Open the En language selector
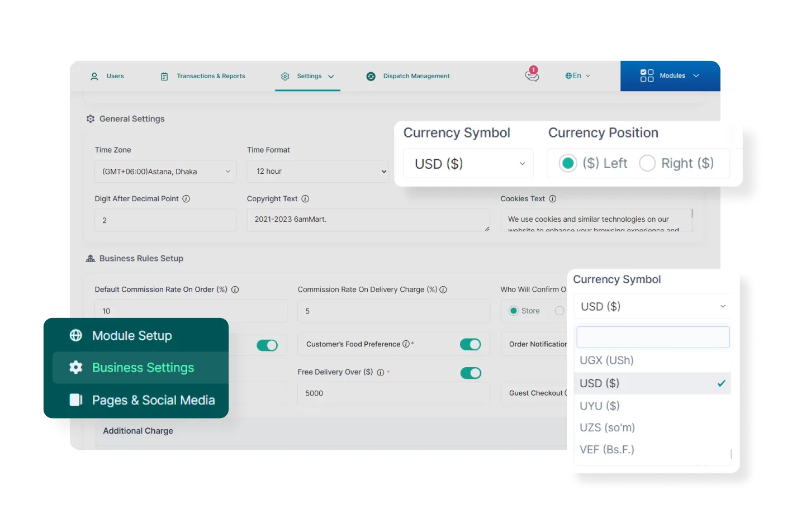Viewport: 787px width, 532px height. 577,76
